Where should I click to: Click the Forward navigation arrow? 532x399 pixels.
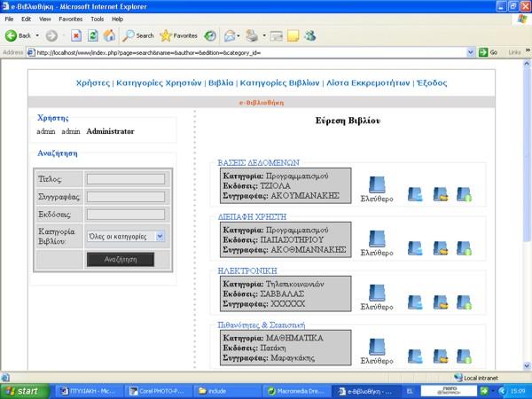(51, 35)
